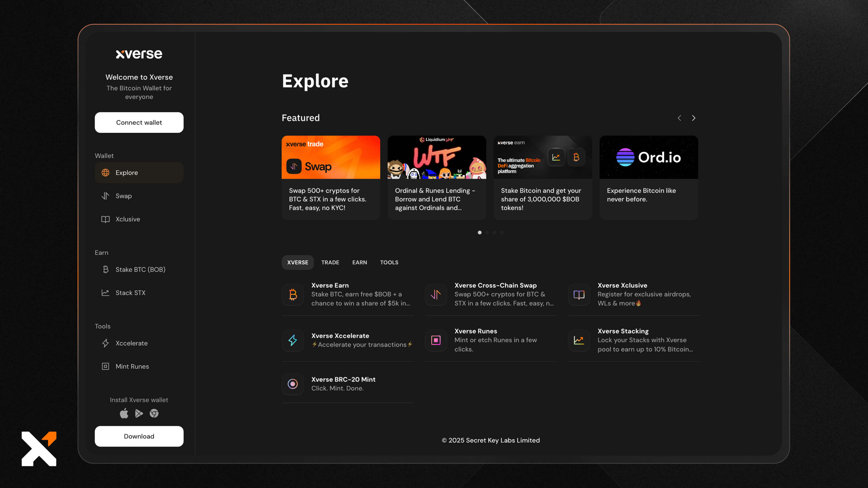The image size is (868, 488).
Task: Click the Connect wallet button
Action: [139, 123]
